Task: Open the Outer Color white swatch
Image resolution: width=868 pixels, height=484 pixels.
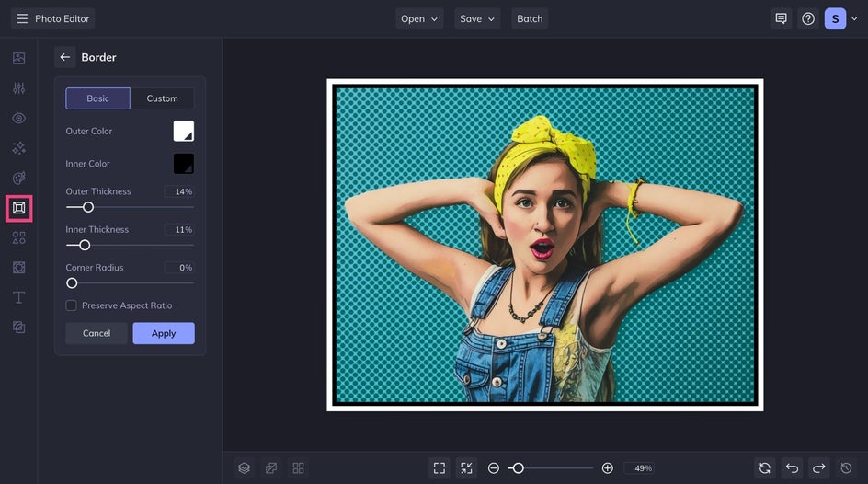Action: [x=184, y=131]
